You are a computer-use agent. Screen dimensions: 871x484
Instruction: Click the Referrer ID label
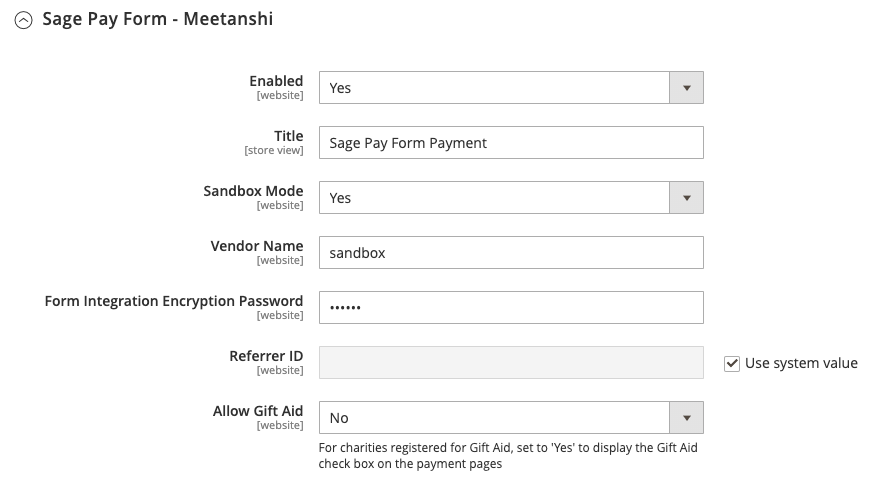click(x=266, y=356)
